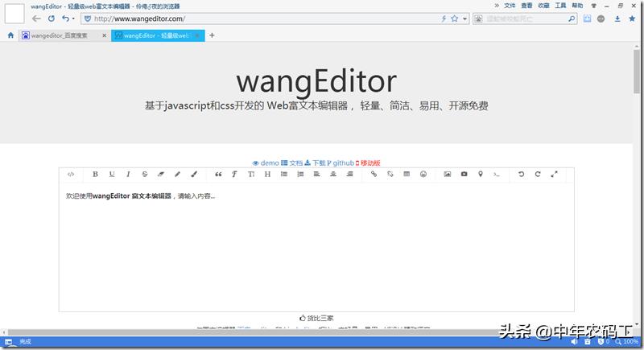The height and width of the screenshot is (350, 644).
Task: Open the font family icon
Action: (x=234, y=175)
